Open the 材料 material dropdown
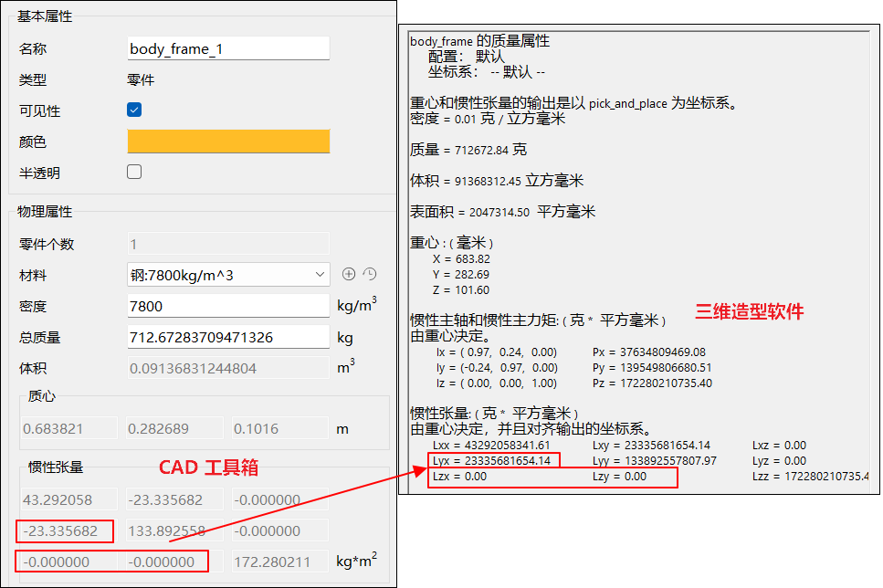This screenshot has width=883, height=588. click(x=228, y=275)
